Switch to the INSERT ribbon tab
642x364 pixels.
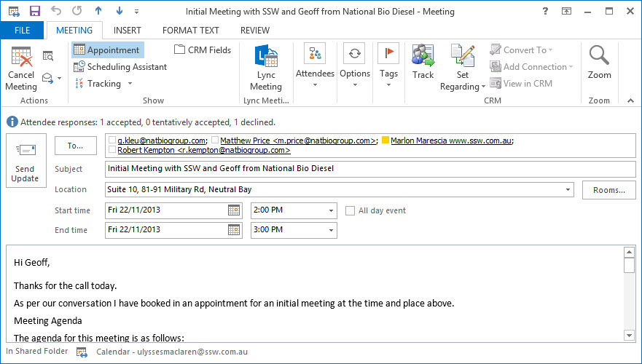pyautogui.click(x=127, y=31)
